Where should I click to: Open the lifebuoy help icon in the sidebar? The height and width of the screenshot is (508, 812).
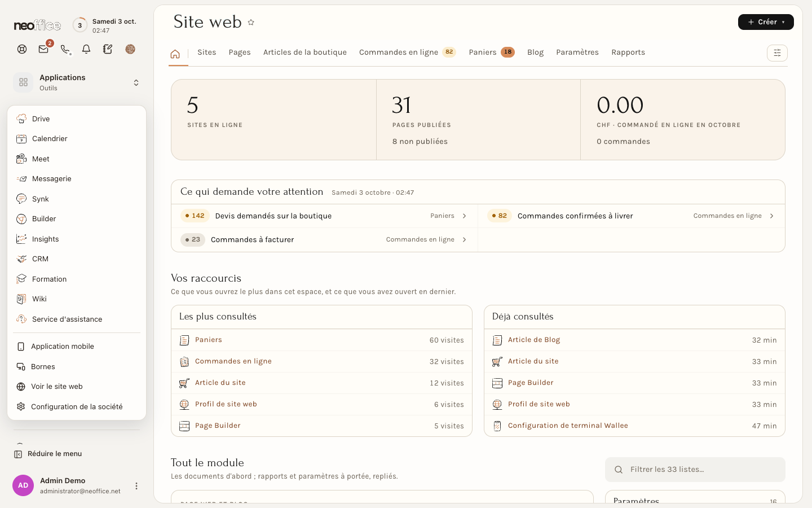coord(22,49)
